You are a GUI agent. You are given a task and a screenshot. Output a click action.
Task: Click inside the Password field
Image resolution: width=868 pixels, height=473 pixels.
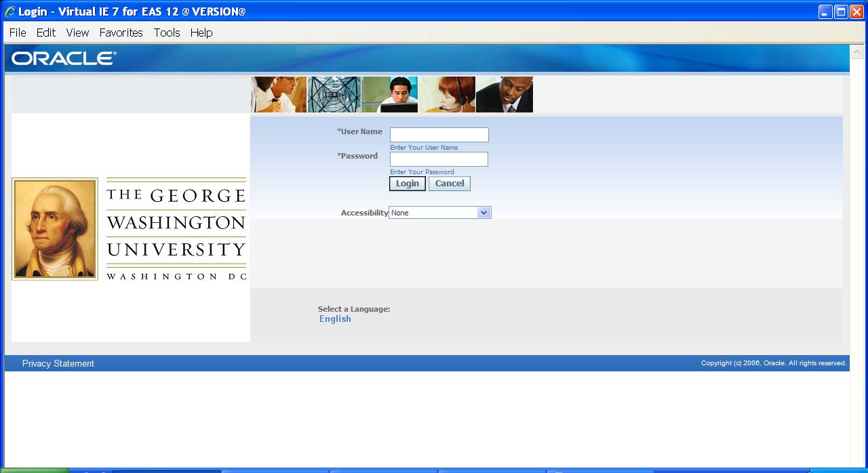coord(439,159)
